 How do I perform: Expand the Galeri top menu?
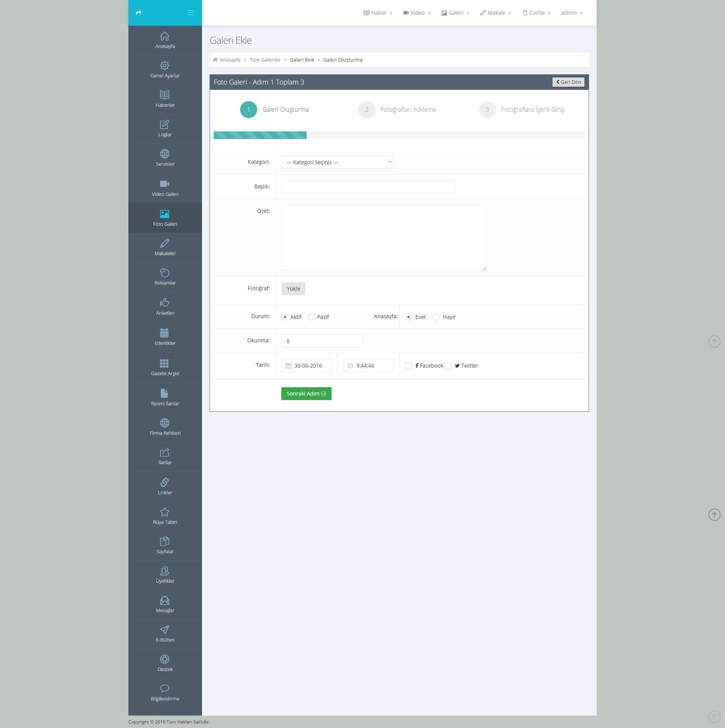point(455,13)
